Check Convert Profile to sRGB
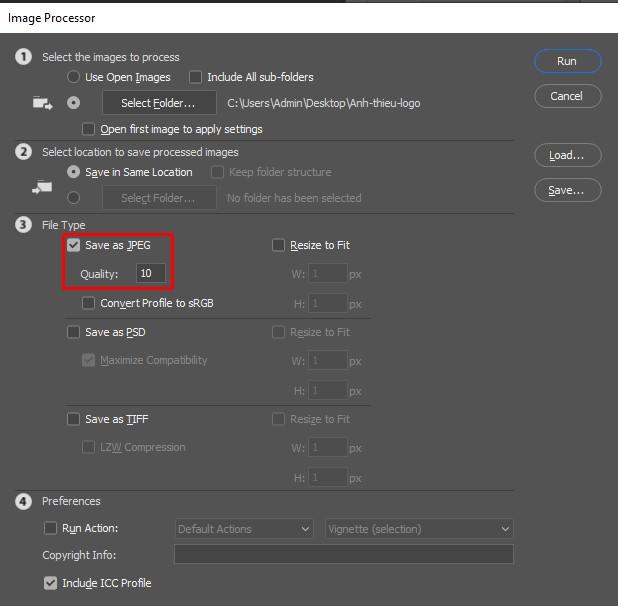This screenshot has width=618, height=606. (89, 303)
